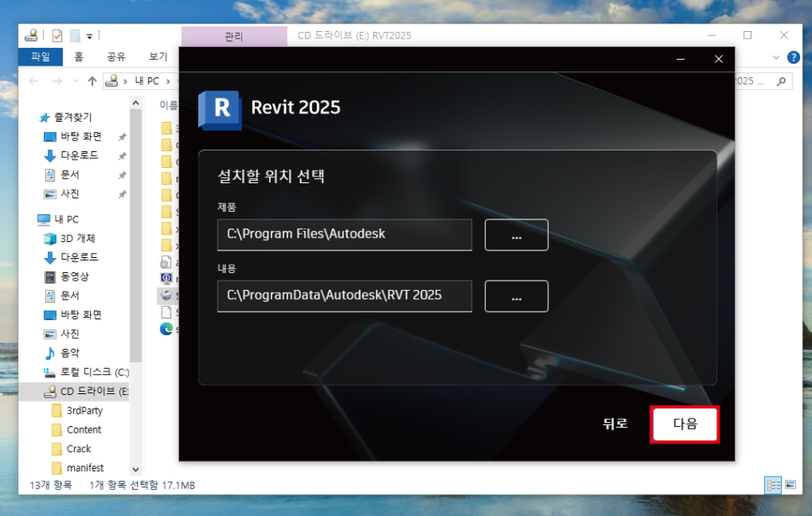This screenshot has width=812, height=516.
Task: Open the 파일 menu in Explorer
Action: coord(40,56)
